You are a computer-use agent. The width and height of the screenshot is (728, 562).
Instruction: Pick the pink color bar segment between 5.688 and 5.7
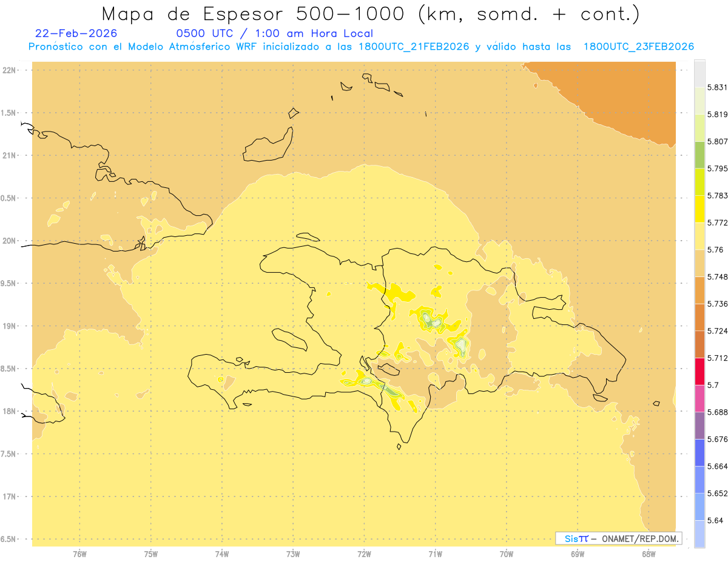(699, 398)
